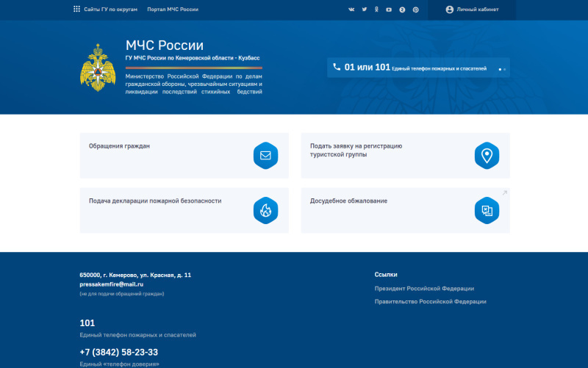Click the footer number 101

tap(87, 323)
